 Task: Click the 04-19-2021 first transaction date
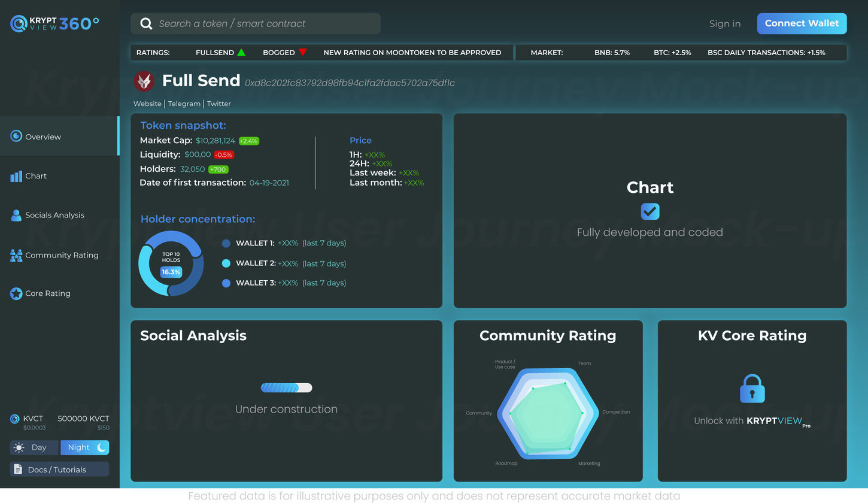(269, 183)
